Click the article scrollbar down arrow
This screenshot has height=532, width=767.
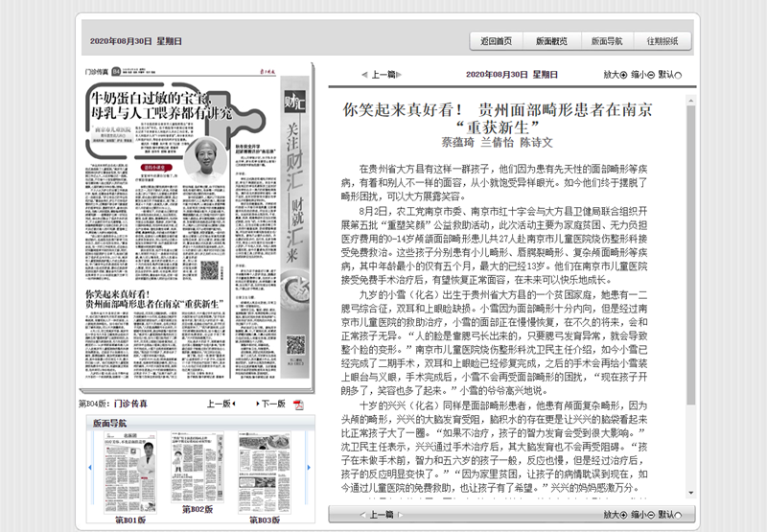click(x=690, y=493)
